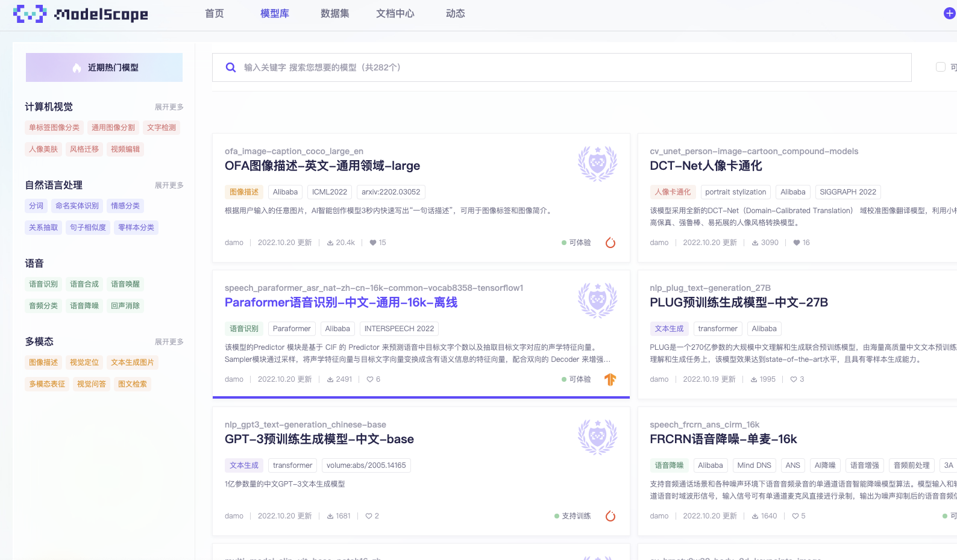The width and height of the screenshot is (957, 560).
Task: Click the model keyword search field
Action: (562, 67)
